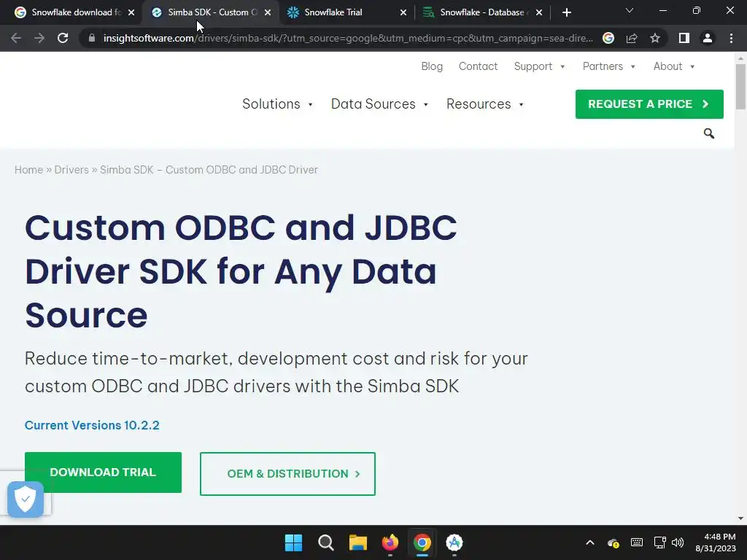Expand the Support dropdown menu
747x560 pixels.
point(539,66)
